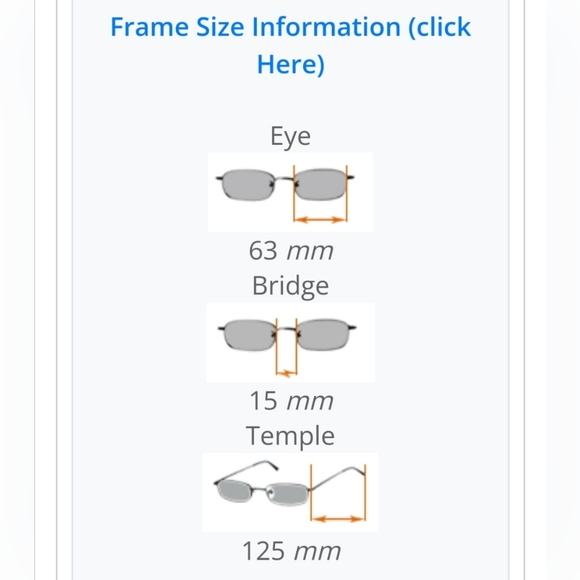Click the Bridge measurement glasses diagram
Viewport: 580px width, 580px height.
(290, 342)
